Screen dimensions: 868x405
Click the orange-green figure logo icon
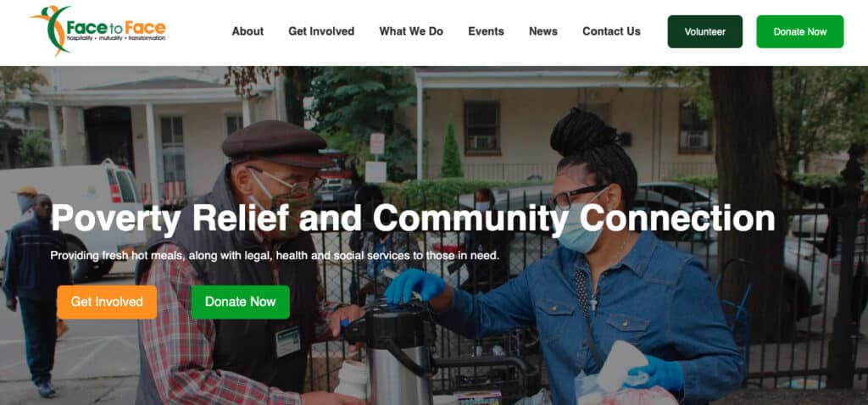pos(51,30)
